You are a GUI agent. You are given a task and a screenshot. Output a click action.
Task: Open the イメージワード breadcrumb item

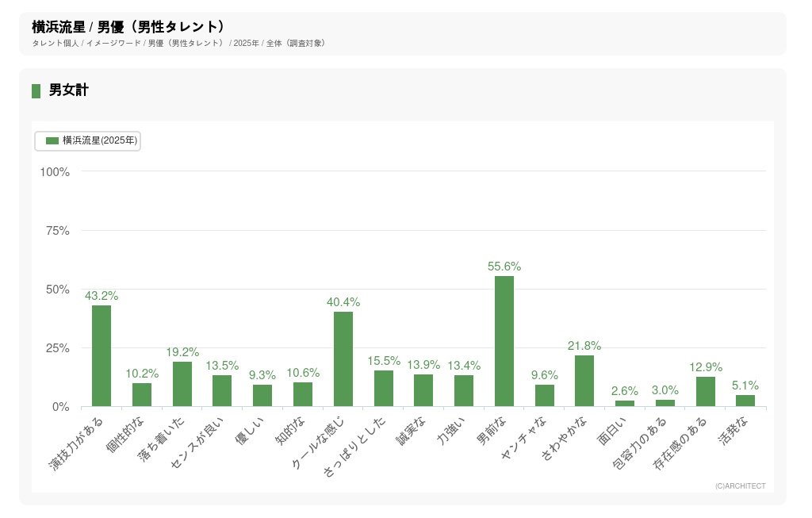tap(113, 43)
